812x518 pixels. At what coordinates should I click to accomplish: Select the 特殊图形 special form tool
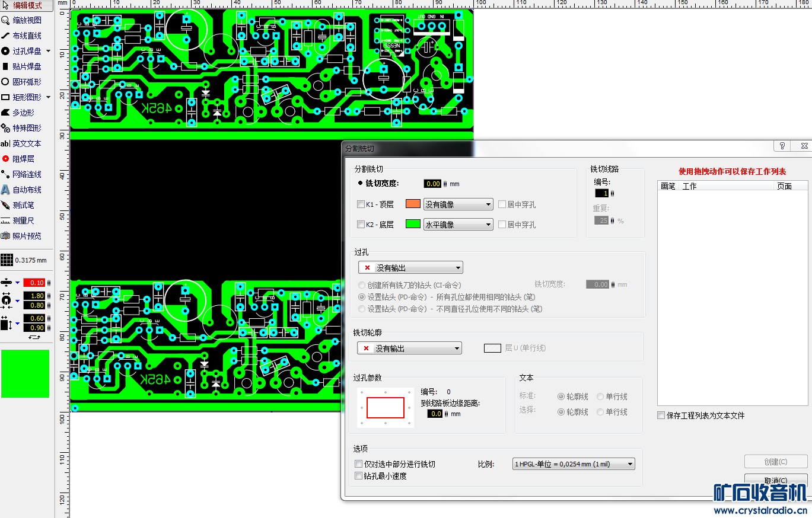click(x=23, y=128)
